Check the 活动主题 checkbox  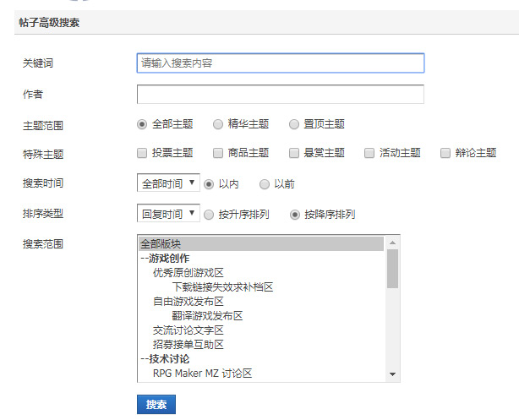coord(369,153)
